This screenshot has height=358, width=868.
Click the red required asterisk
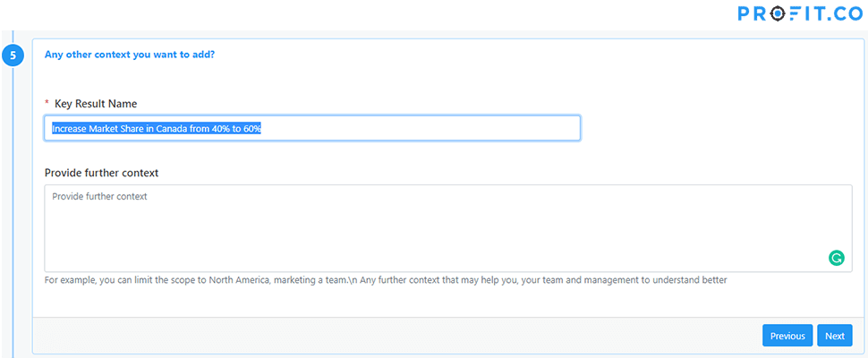pyautogui.click(x=47, y=104)
